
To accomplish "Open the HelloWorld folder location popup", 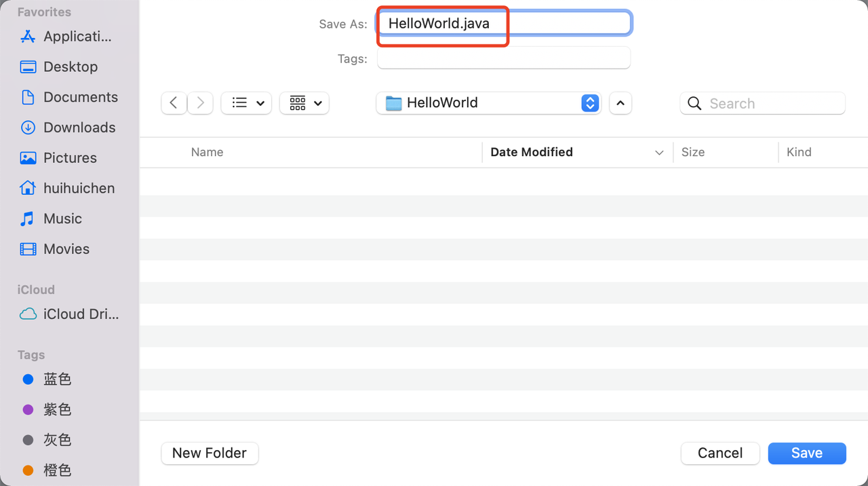I will (489, 103).
